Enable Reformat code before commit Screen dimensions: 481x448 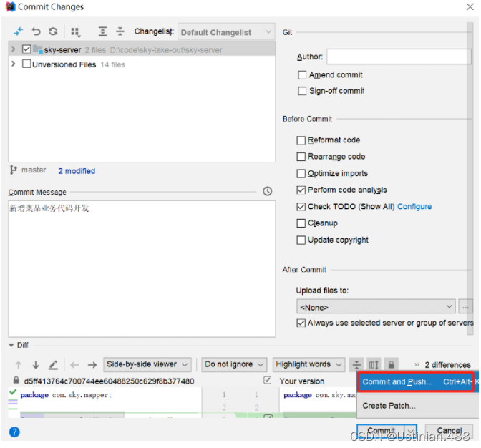tap(301, 140)
